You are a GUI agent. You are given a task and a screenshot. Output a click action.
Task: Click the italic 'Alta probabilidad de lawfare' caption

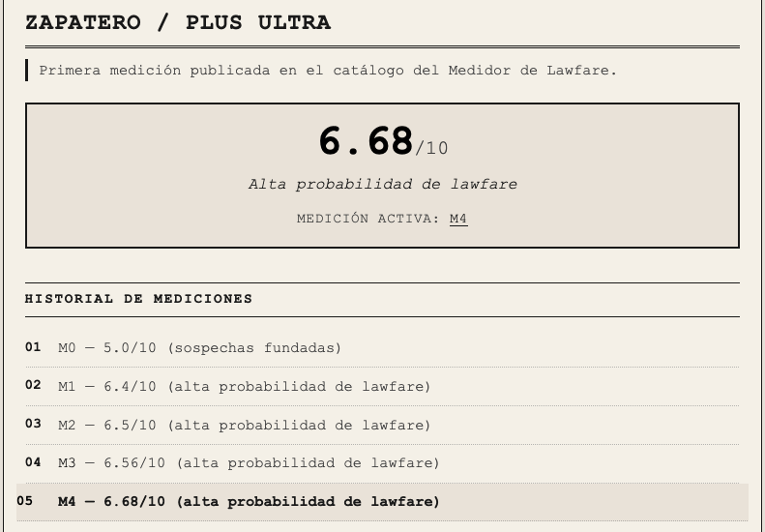[383, 185]
